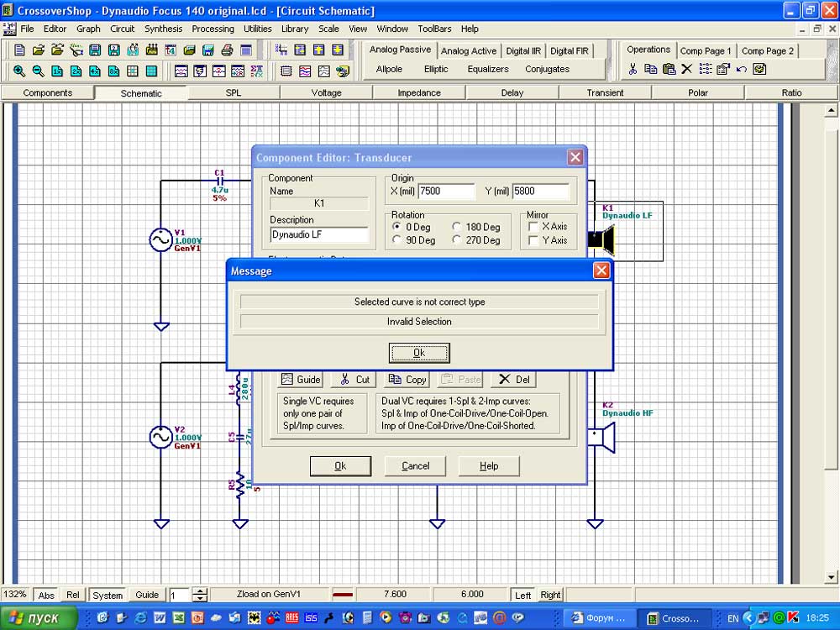Click the Print icon in toolbar
Viewport: 840px width, 630px height.
(228, 50)
